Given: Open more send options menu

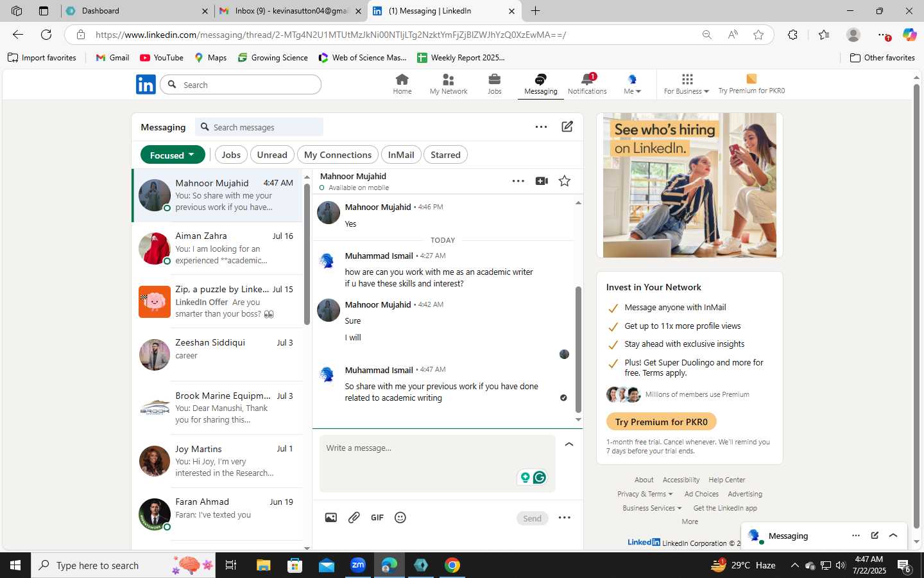Looking at the screenshot, I should tap(565, 518).
